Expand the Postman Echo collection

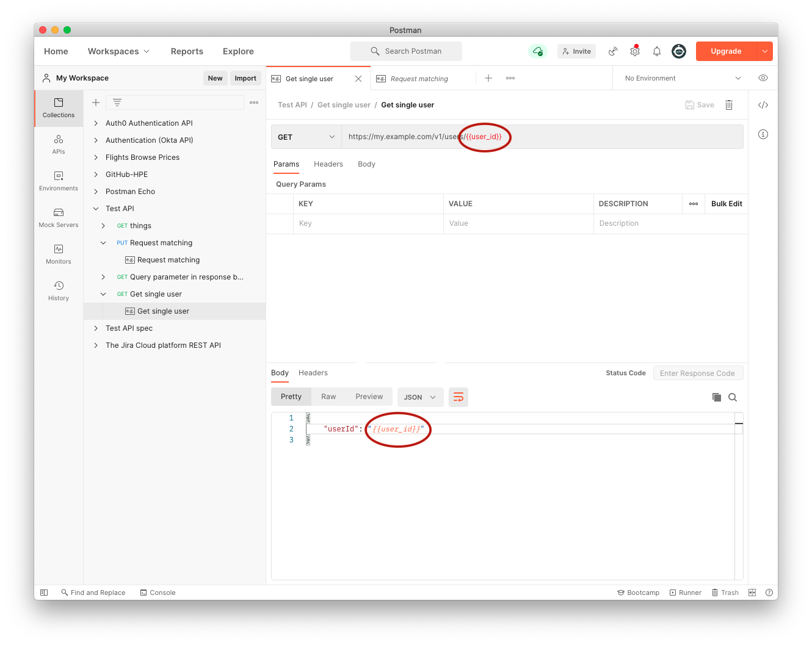96,192
